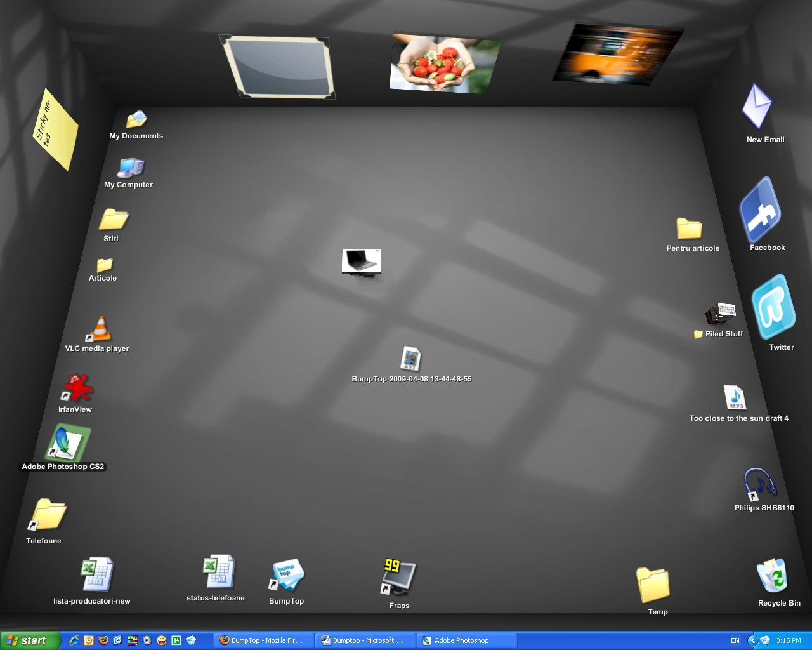The height and width of the screenshot is (650, 812).
Task: Switch to the Adobe Photoshop window
Action: (466, 640)
